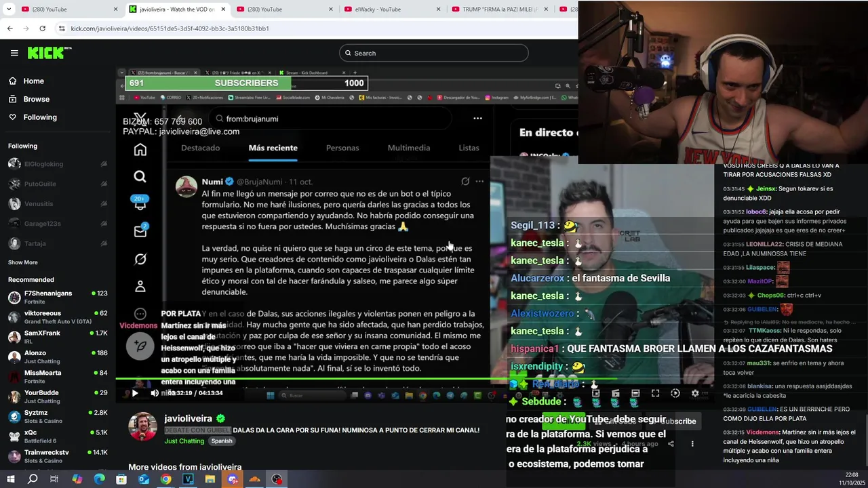Click the Spanish language tag
This screenshot has height=488, width=868.
[x=221, y=441]
